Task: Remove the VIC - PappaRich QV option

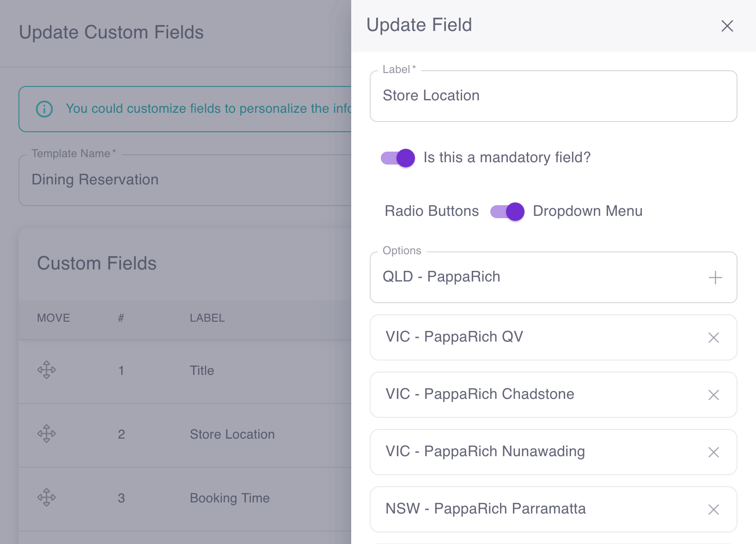Action: click(713, 337)
